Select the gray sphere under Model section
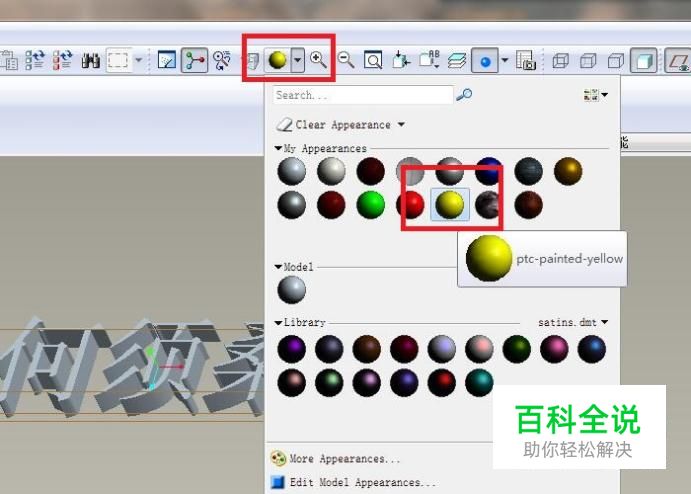 (292, 290)
